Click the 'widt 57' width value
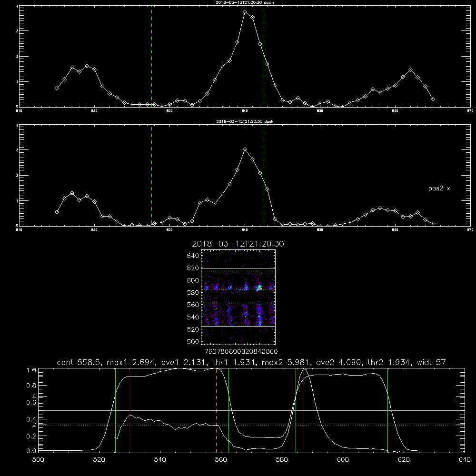This screenshot has width=476, height=476. (x=431, y=362)
